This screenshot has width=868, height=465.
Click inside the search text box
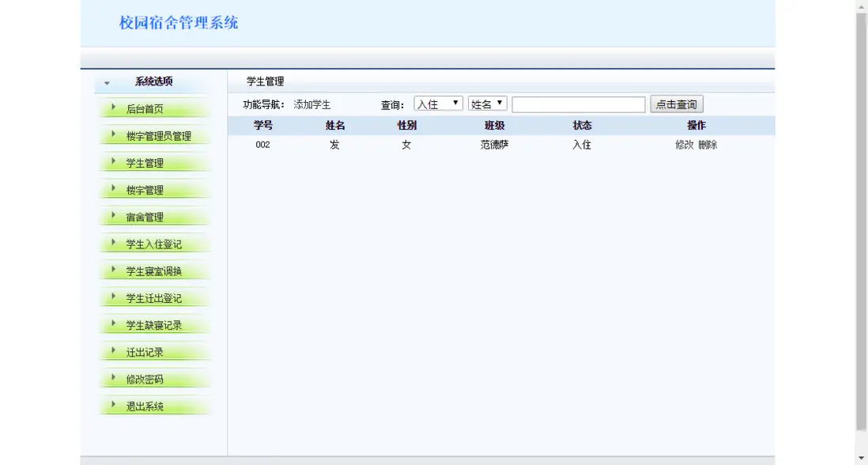(x=579, y=103)
